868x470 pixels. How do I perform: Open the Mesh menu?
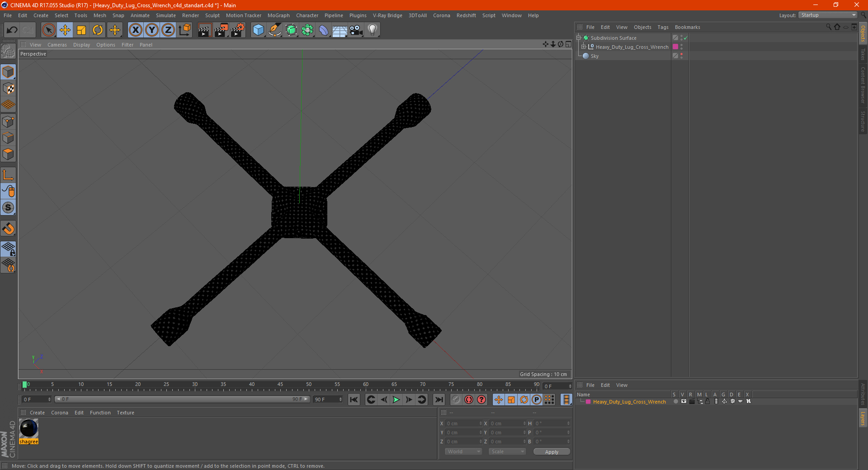tap(99, 15)
